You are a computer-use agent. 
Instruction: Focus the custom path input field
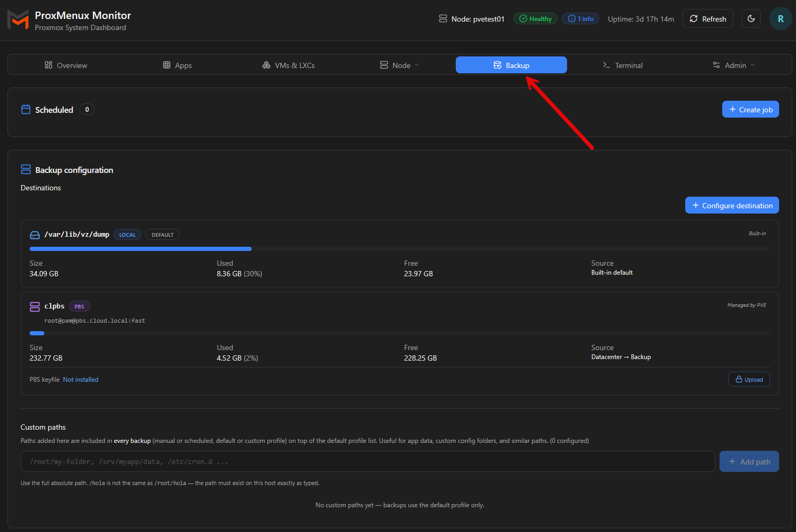(368, 461)
